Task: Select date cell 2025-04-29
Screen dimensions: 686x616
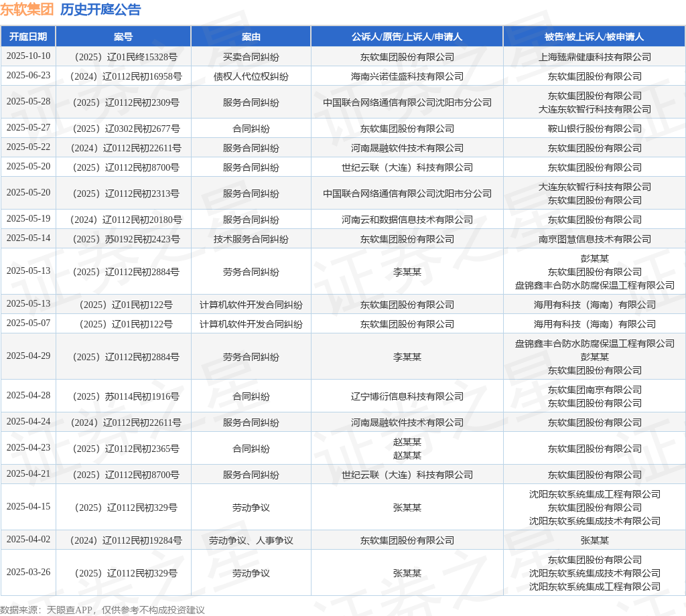Action: (28, 356)
